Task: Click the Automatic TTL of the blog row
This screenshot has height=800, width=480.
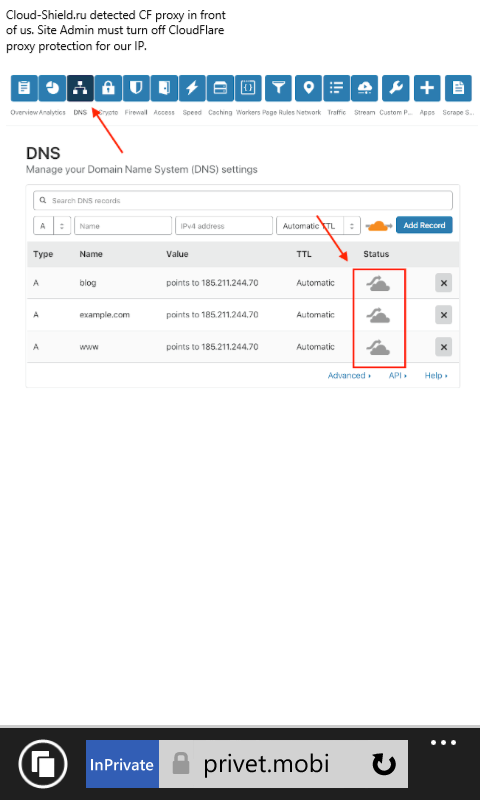Action: point(316,283)
